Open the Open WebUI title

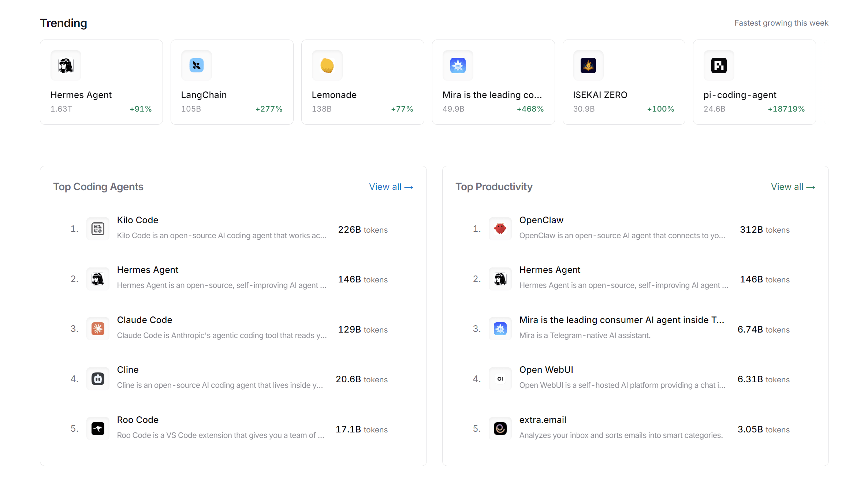pos(546,370)
